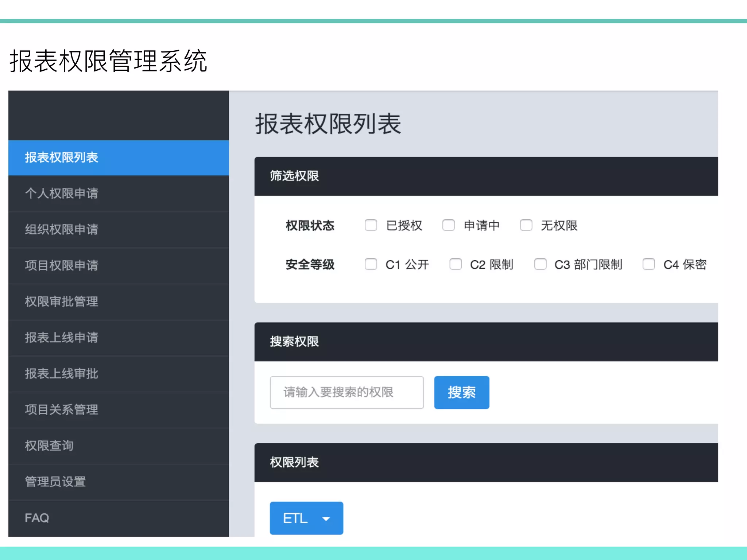Toggle the C2 限制 checkbox

(x=455, y=264)
